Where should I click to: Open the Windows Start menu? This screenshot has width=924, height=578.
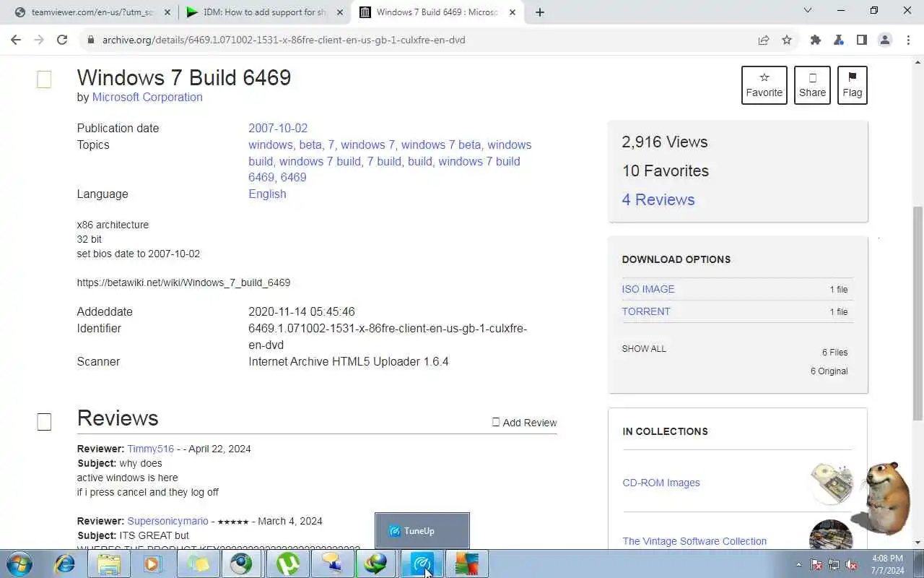[x=19, y=564]
